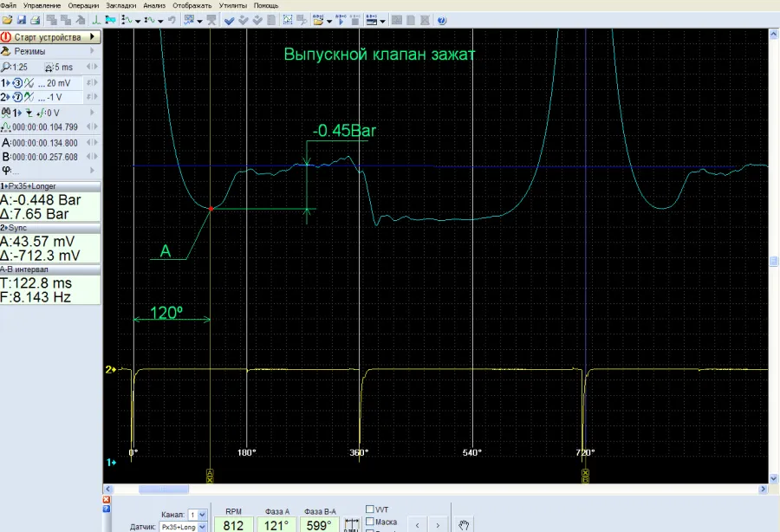Image resolution: width=780 pixels, height=532 pixels.
Task: Click the RPM value field 812
Action: [233, 525]
